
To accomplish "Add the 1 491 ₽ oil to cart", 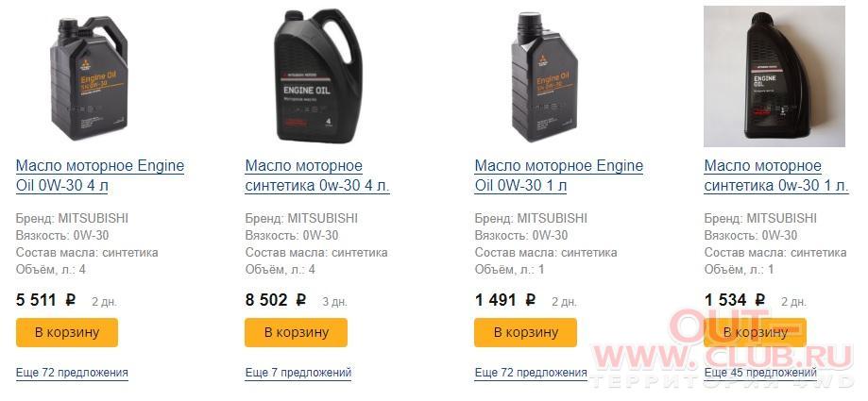I will (x=525, y=332).
